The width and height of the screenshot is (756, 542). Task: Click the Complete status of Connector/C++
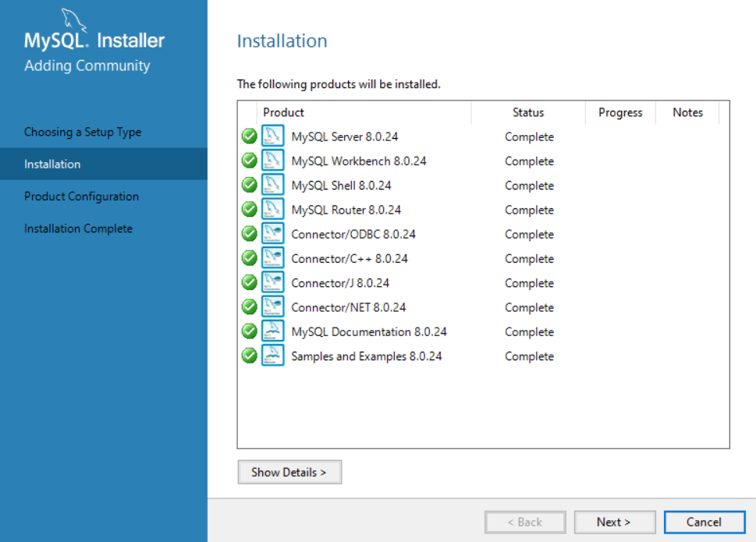[x=529, y=259]
